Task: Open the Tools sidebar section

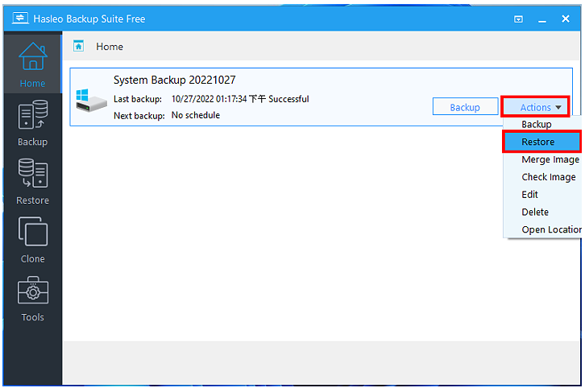Action: tap(33, 299)
